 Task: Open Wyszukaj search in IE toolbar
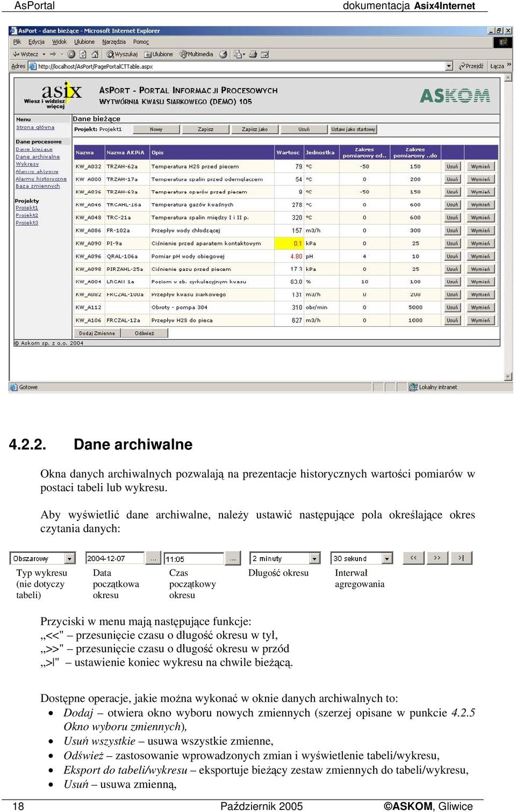[122, 54]
